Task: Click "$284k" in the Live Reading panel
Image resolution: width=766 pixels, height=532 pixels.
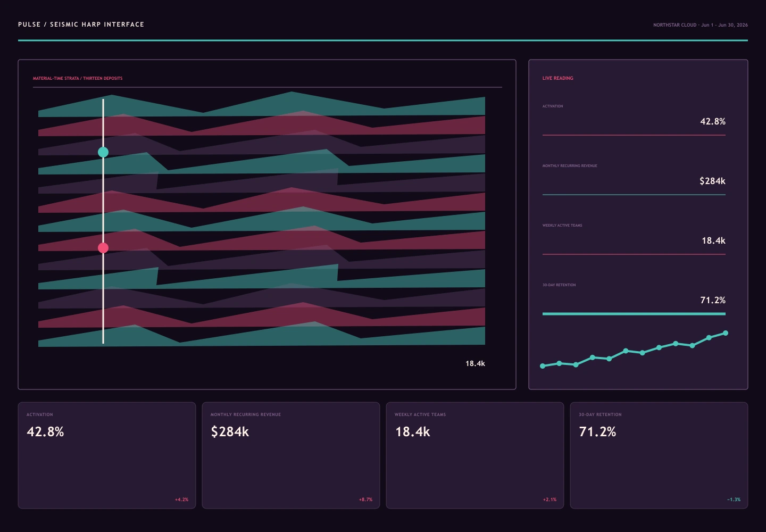Action: click(x=712, y=181)
